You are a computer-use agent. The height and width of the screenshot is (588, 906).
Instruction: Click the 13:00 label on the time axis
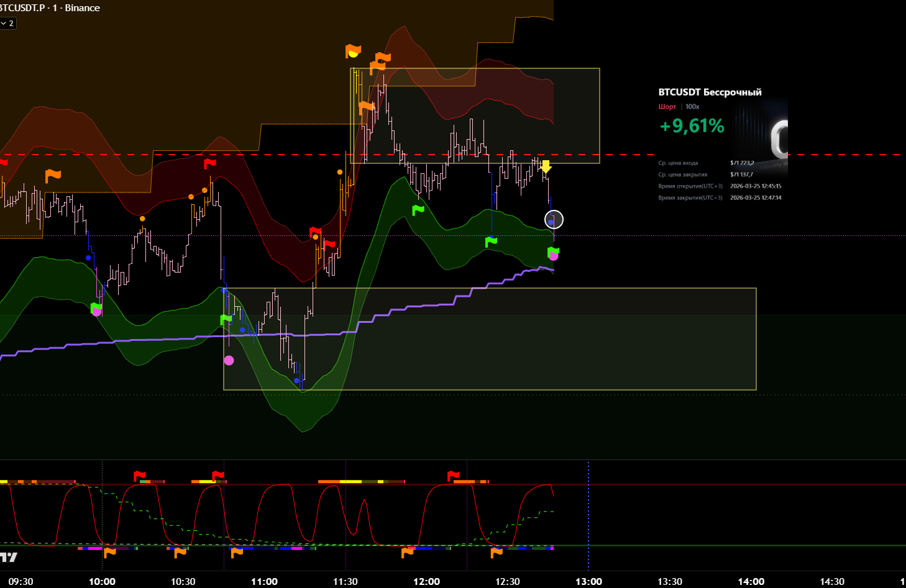(588, 581)
